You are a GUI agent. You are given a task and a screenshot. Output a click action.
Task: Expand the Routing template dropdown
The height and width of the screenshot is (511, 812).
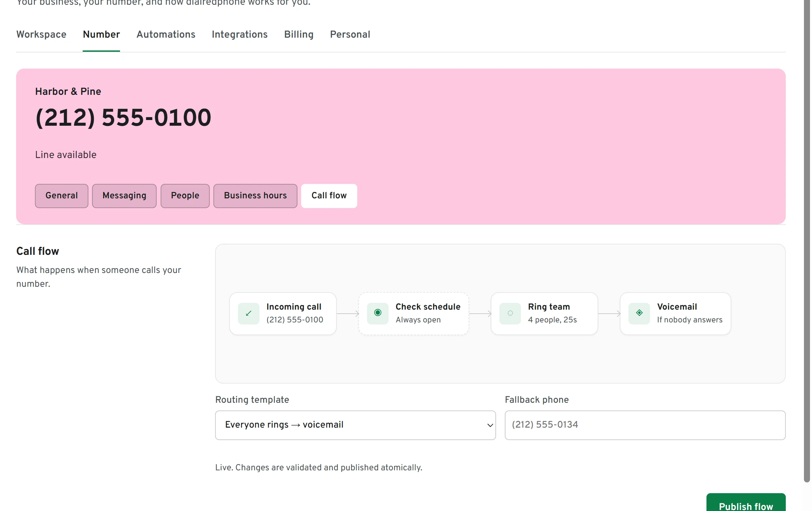coord(356,426)
